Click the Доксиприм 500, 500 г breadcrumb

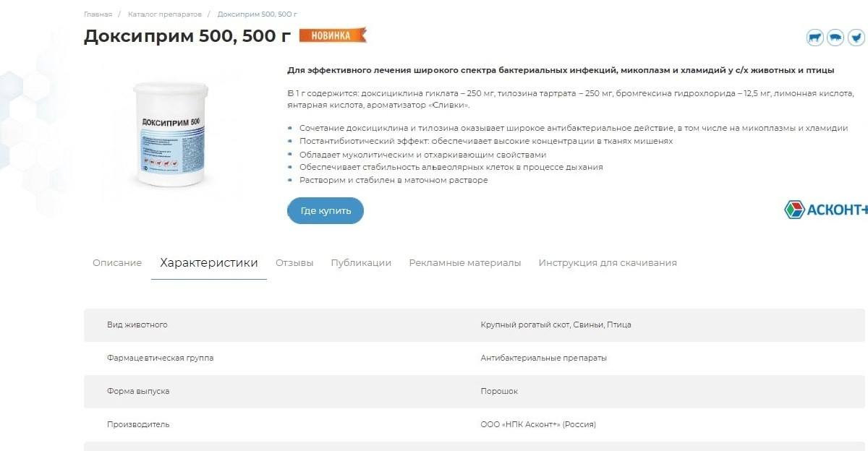258,14
